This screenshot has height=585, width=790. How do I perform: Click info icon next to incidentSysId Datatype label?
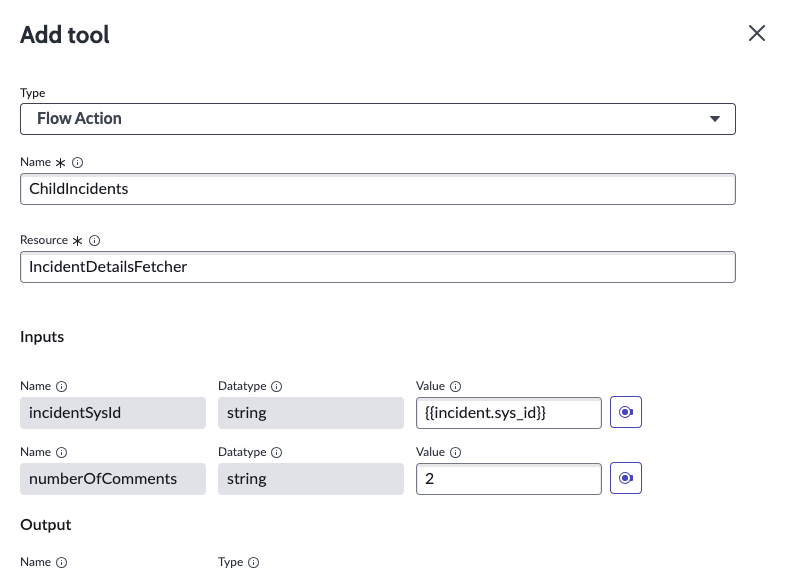click(277, 386)
